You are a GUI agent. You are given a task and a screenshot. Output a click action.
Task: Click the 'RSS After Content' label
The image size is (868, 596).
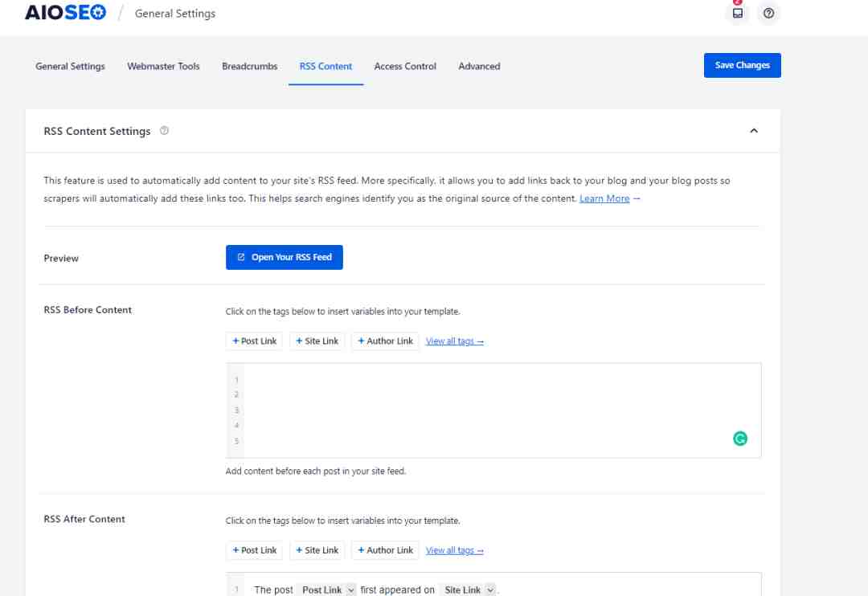(x=84, y=519)
